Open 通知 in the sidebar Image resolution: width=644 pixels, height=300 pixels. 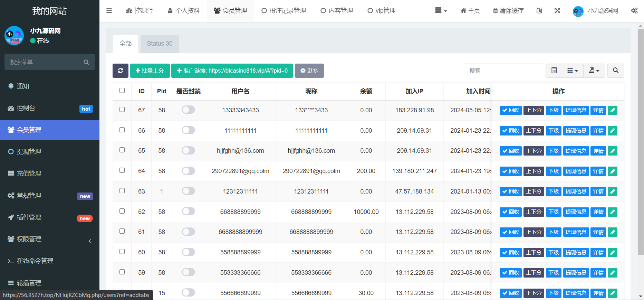click(50, 86)
